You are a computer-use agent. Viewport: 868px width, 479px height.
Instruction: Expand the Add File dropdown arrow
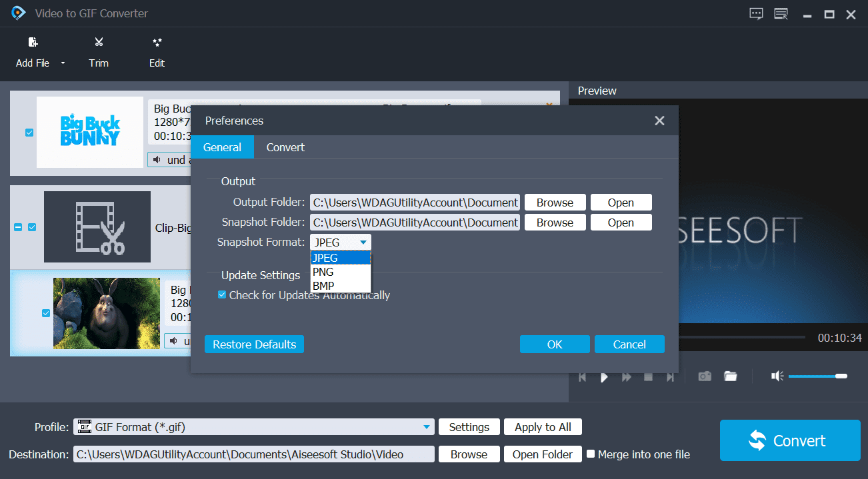(x=63, y=63)
